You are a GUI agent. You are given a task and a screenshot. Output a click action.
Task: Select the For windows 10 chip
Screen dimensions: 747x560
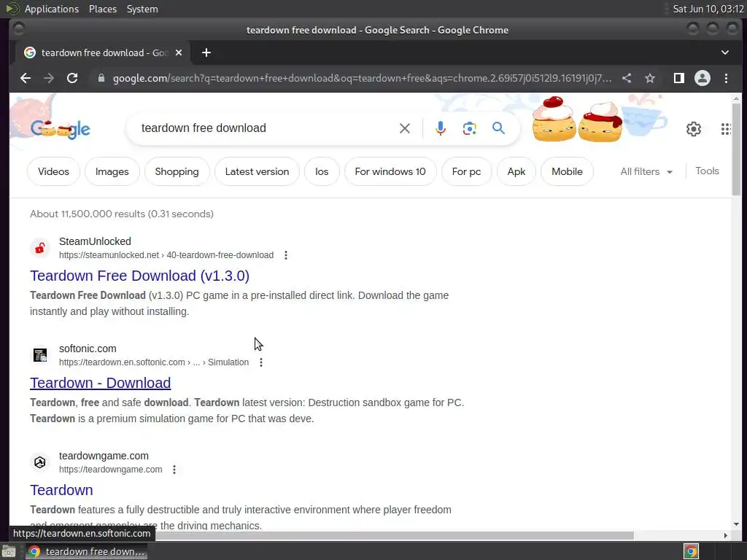point(390,171)
